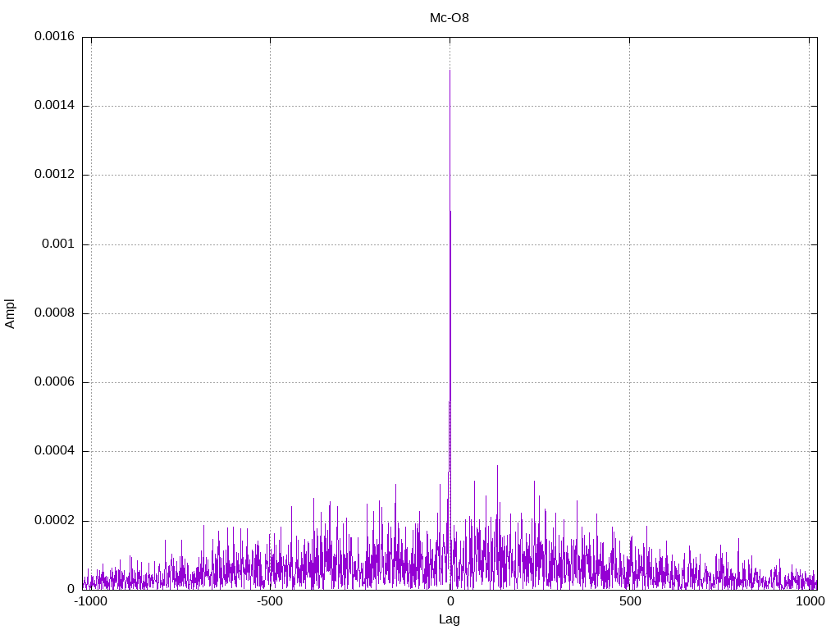
Task: Click the -500 x-axis tick label
Action: 270,601
